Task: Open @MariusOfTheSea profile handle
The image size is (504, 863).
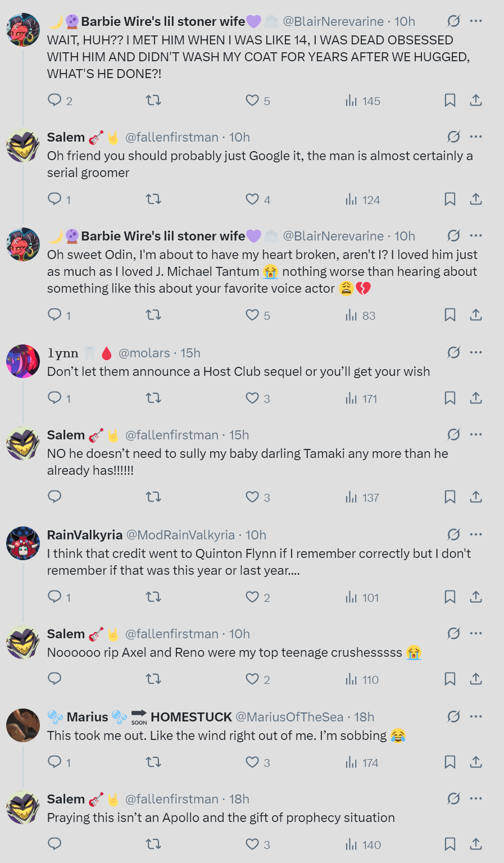Action: (289, 717)
